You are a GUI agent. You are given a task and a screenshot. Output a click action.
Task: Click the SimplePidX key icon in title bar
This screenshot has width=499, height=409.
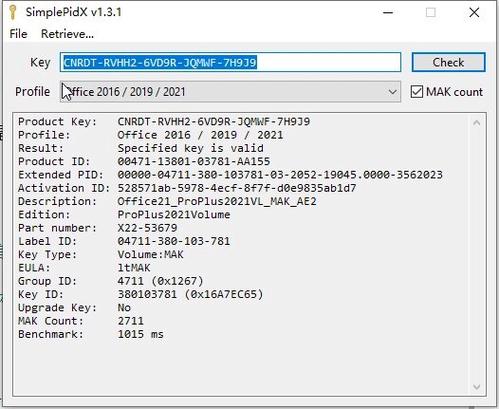tap(13, 12)
